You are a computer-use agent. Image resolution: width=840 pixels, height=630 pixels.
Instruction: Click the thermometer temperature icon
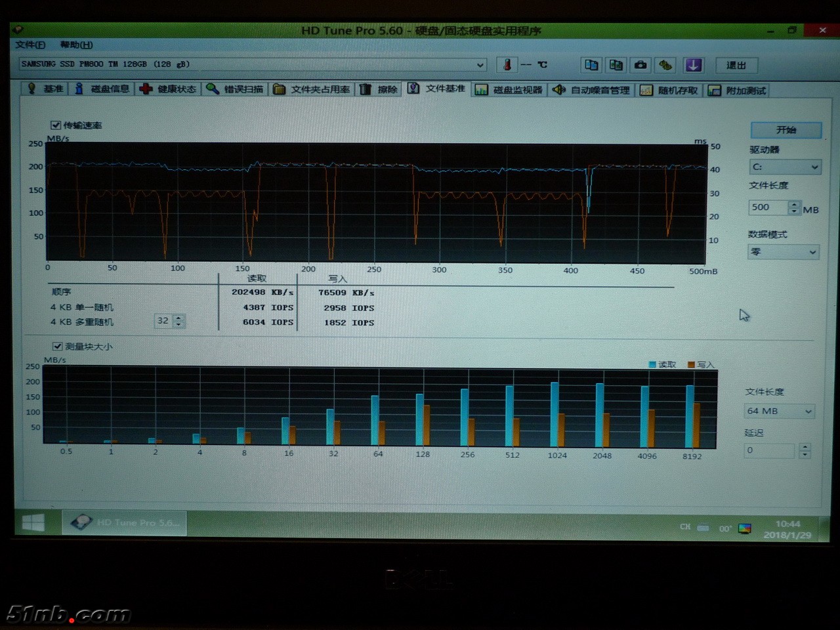point(507,64)
